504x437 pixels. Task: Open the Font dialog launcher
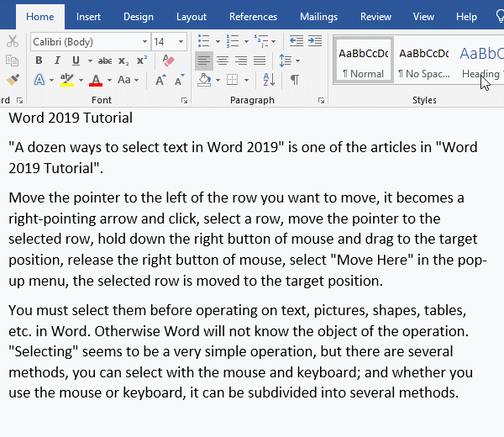[x=184, y=100]
